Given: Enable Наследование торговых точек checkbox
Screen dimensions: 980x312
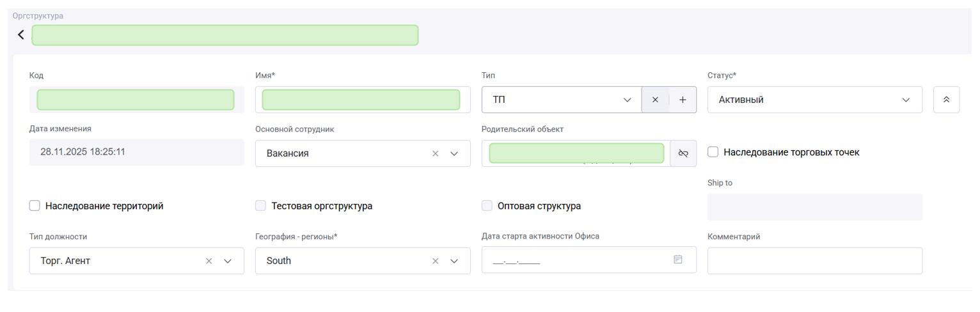Looking at the screenshot, I should point(713,152).
